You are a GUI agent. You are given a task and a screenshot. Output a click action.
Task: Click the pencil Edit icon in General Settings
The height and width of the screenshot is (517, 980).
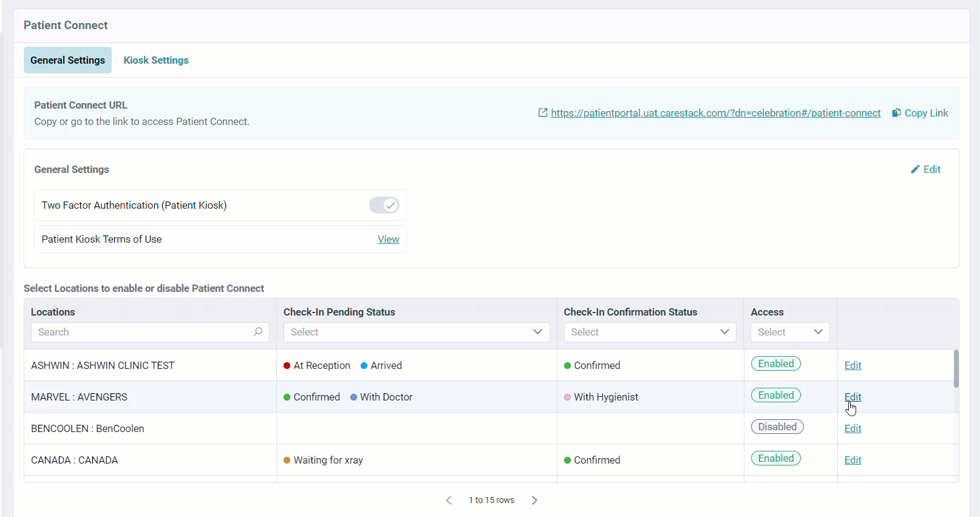915,169
